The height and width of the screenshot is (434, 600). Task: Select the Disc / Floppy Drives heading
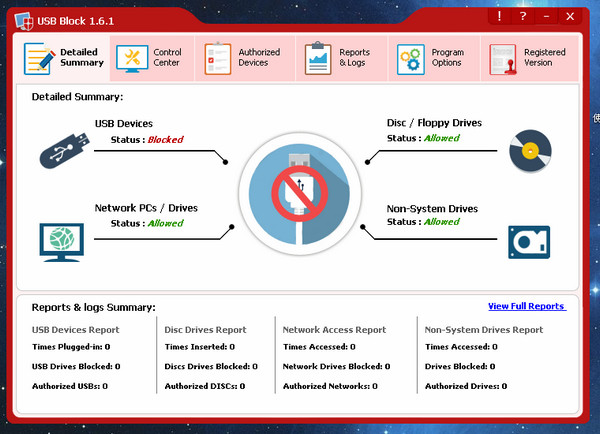[434, 123]
